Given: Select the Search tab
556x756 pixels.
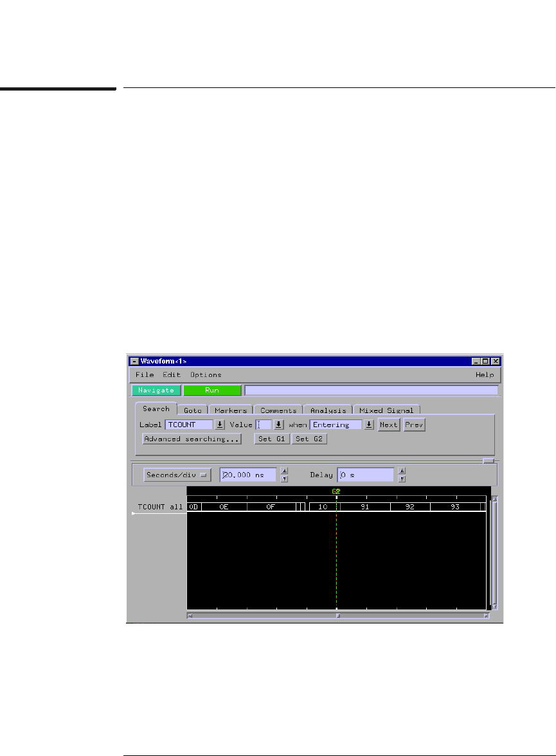Looking at the screenshot, I should (156, 409).
